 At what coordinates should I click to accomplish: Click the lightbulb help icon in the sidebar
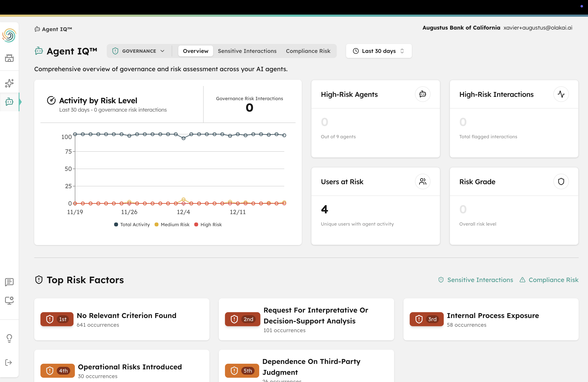coord(9,338)
